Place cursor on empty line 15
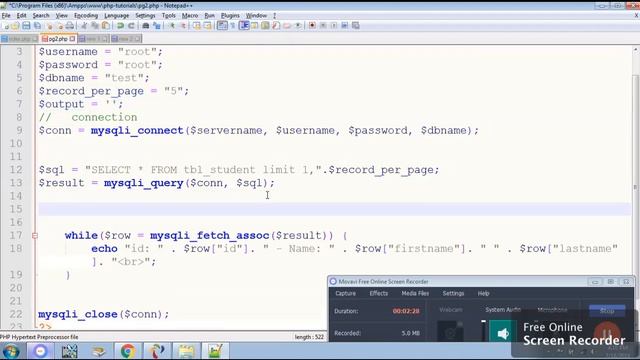Viewport: 640px width, 360px height. click(335, 209)
